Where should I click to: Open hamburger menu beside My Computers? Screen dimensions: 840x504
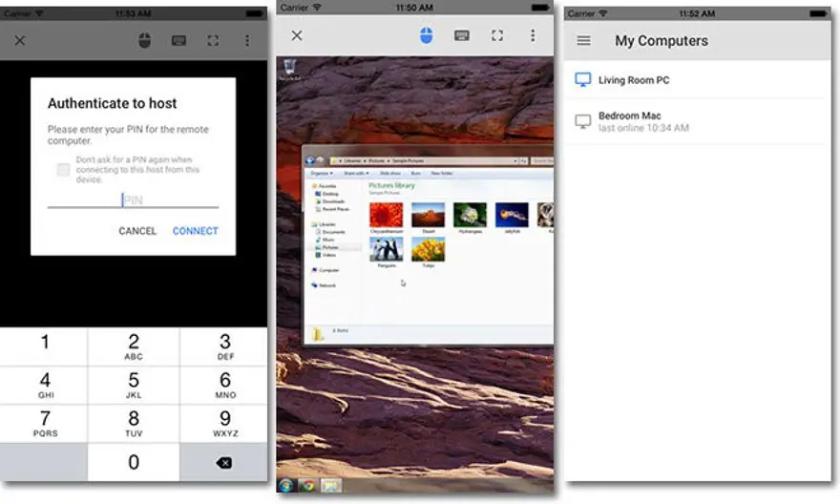[584, 41]
